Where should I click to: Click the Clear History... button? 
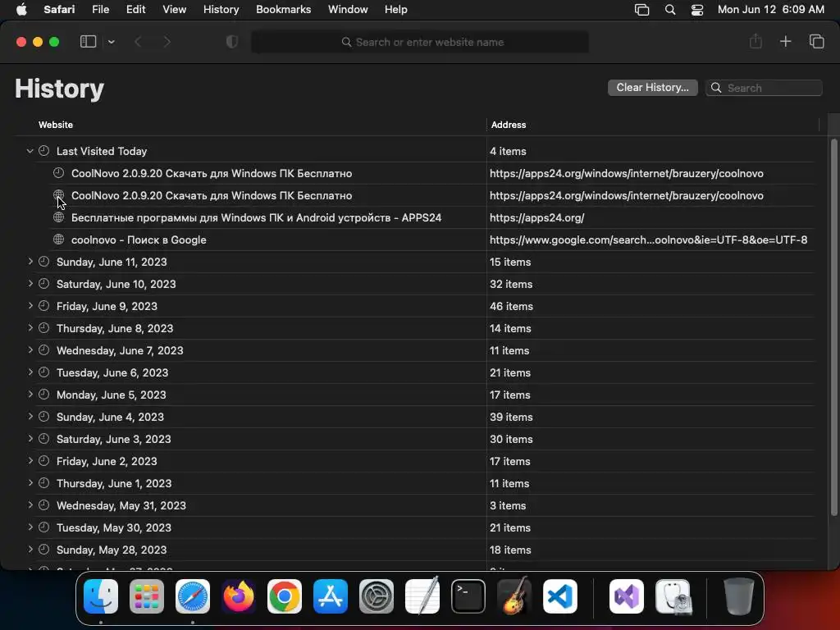pyautogui.click(x=652, y=87)
